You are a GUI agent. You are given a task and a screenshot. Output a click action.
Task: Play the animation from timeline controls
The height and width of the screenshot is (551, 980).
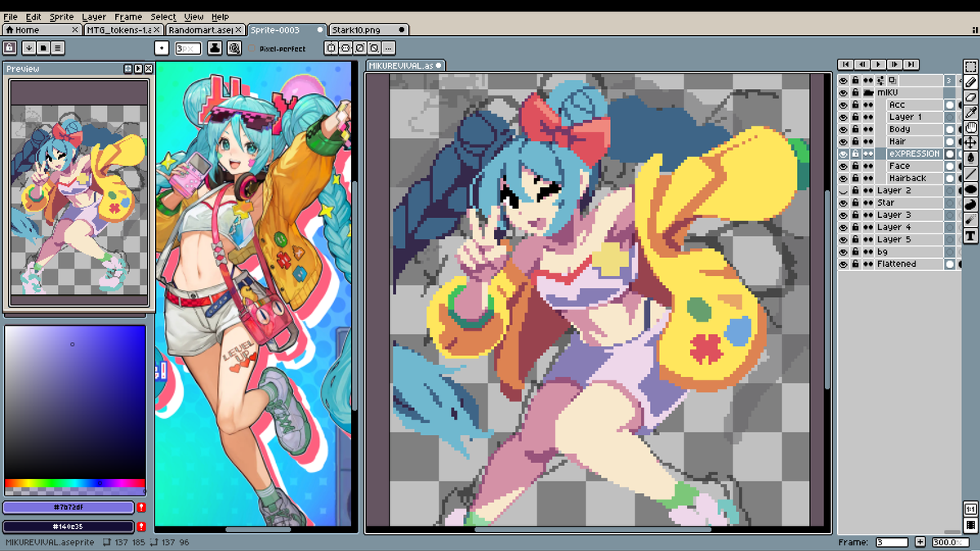(879, 64)
